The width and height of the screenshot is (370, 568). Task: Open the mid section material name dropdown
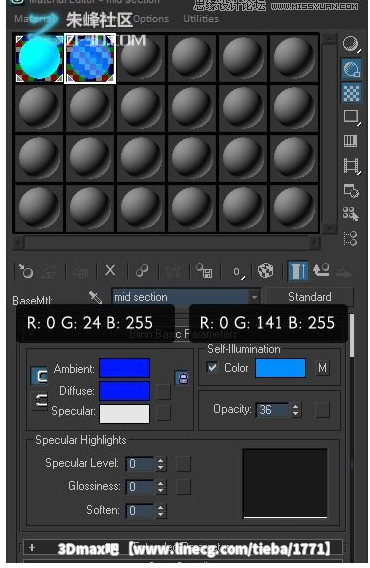click(255, 297)
